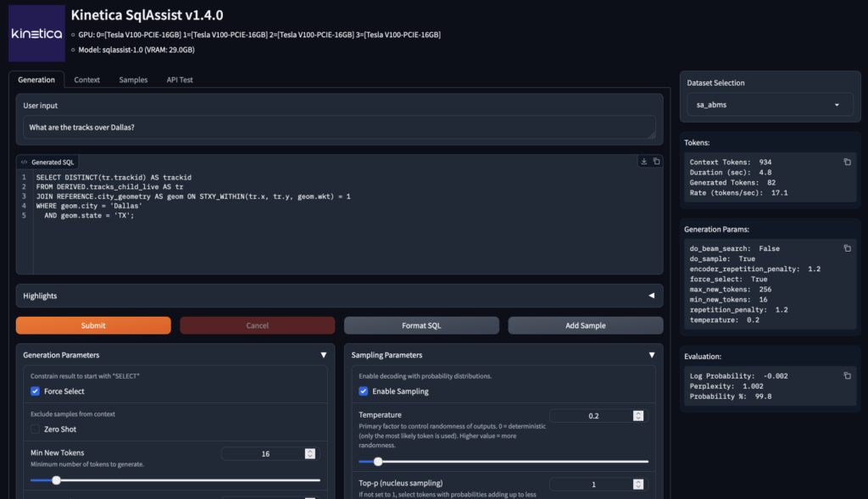
Task: Copy the Tokens statistics block
Action: pos(847,162)
